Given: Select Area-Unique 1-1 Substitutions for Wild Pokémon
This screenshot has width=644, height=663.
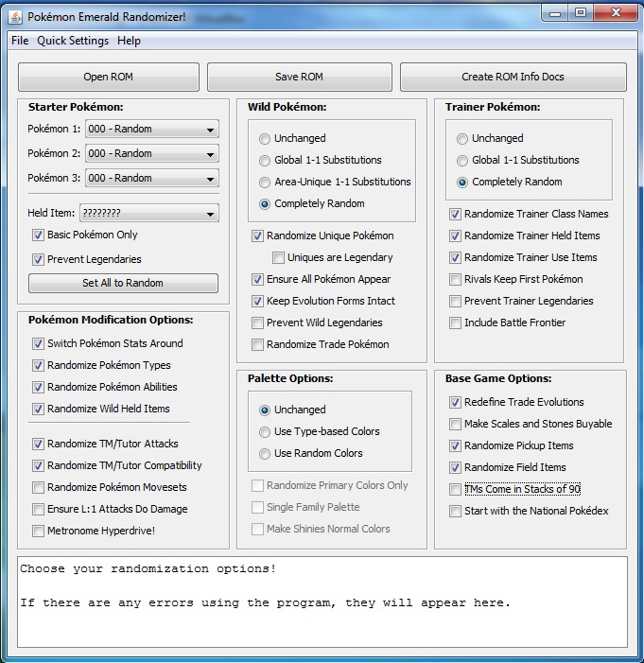Looking at the screenshot, I should click(266, 182).
